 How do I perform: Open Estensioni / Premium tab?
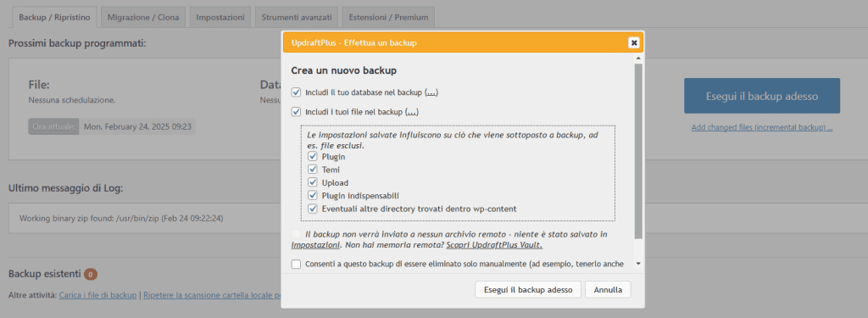[388, 17]
